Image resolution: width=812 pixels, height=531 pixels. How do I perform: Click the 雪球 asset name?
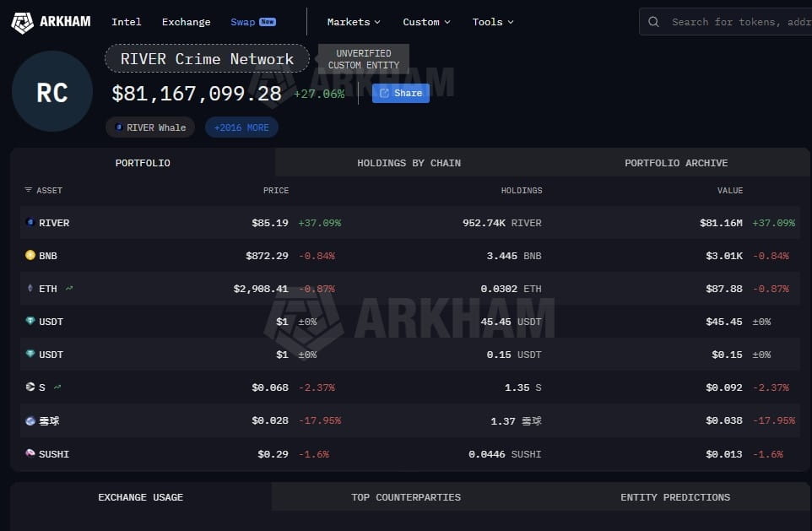coord(49,420)
